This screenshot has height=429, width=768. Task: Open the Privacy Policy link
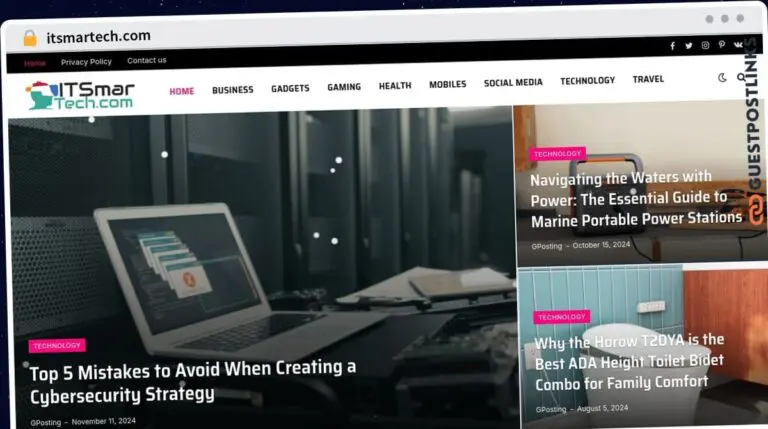(86, 62)
